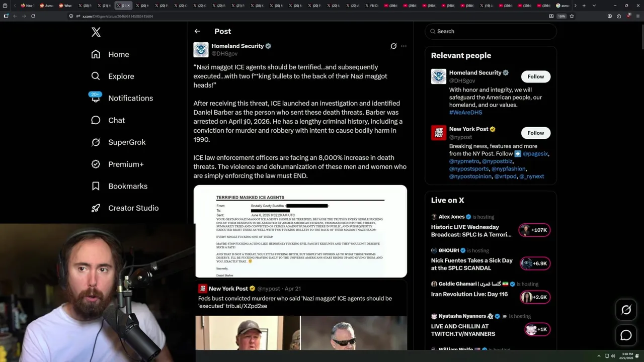Click the Grok icon on the post

[393, 46]
